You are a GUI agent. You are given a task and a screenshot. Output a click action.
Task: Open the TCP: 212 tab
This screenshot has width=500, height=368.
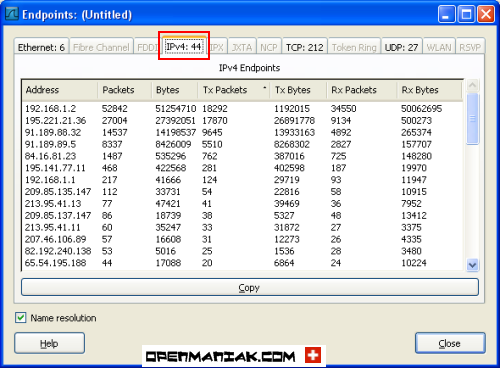[x=305, y=47]
